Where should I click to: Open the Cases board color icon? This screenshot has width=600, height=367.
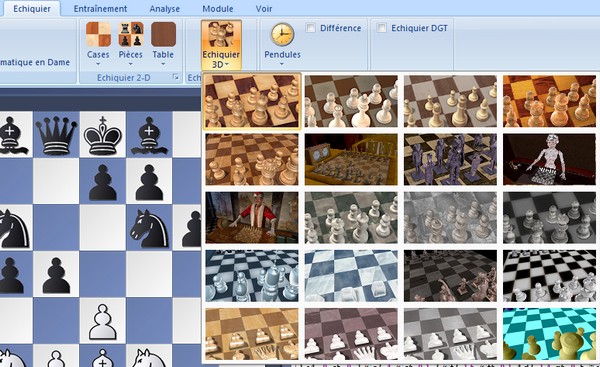[x=98, y=34]
